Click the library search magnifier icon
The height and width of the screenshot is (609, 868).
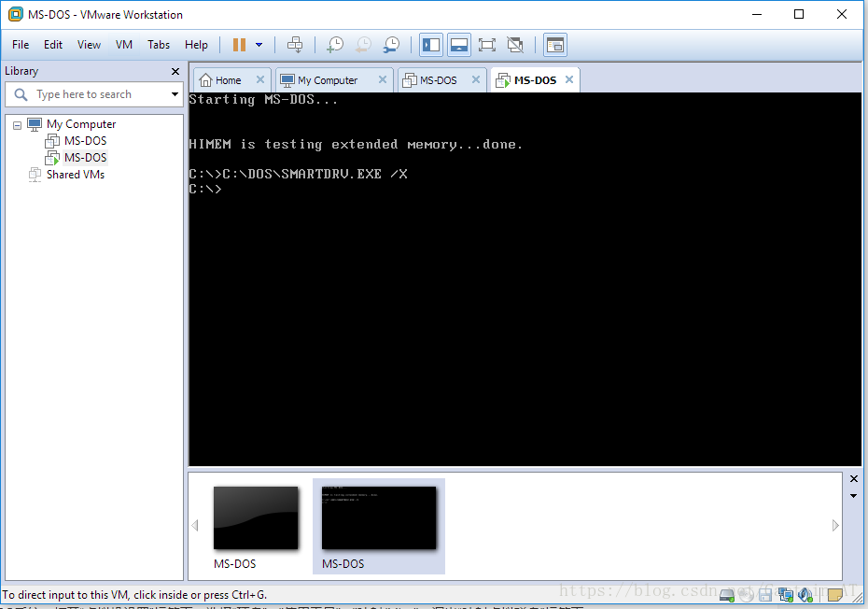pyautogui.click(x=21, y=94)
